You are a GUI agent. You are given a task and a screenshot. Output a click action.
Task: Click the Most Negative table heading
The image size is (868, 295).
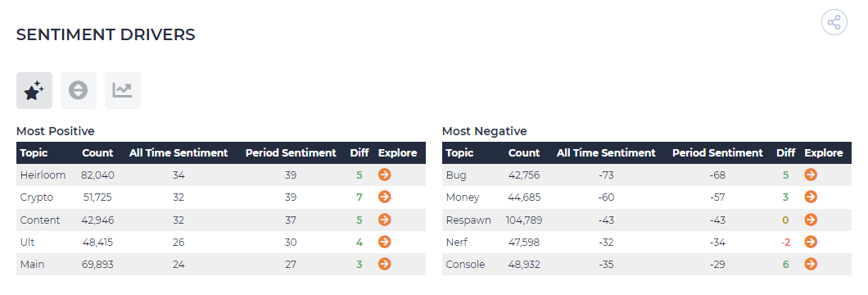point(485,131)
